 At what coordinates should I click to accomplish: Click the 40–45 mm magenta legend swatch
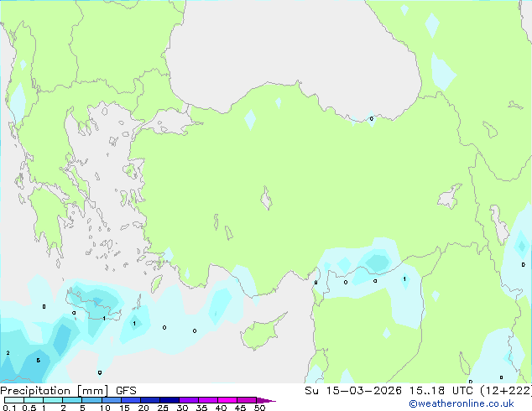point(227,400)
